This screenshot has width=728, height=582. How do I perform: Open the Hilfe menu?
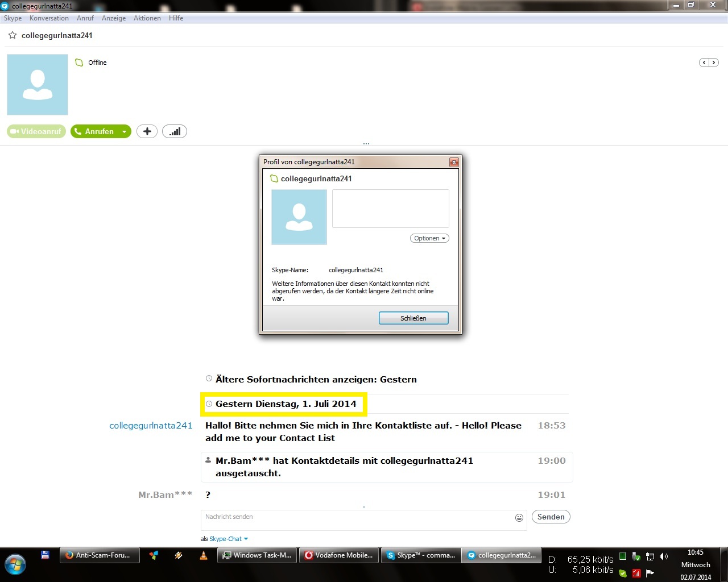(176, 18)
